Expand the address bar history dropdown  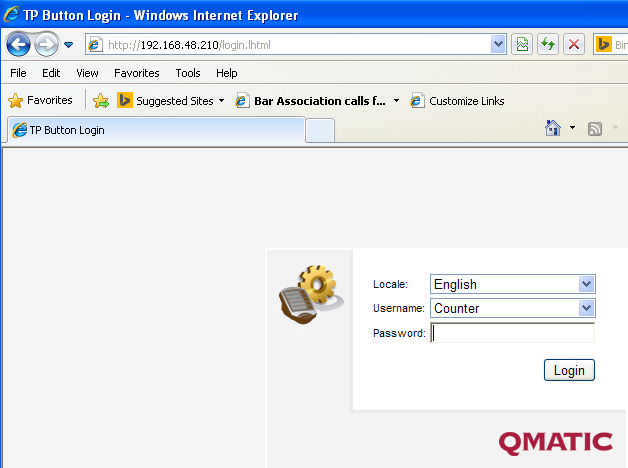498,44
